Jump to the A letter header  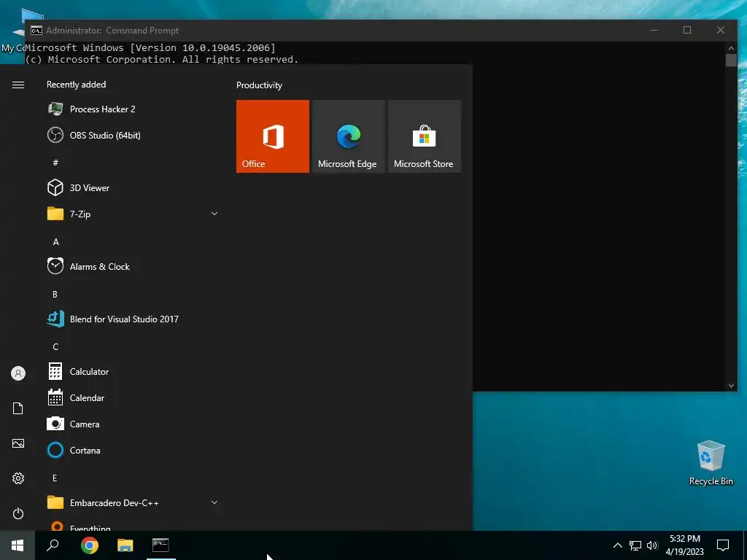point(55,242)
